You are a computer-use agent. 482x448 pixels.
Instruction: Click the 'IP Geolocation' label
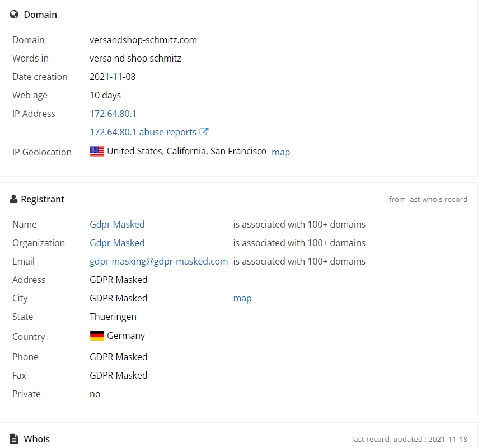tap(42, 152)
